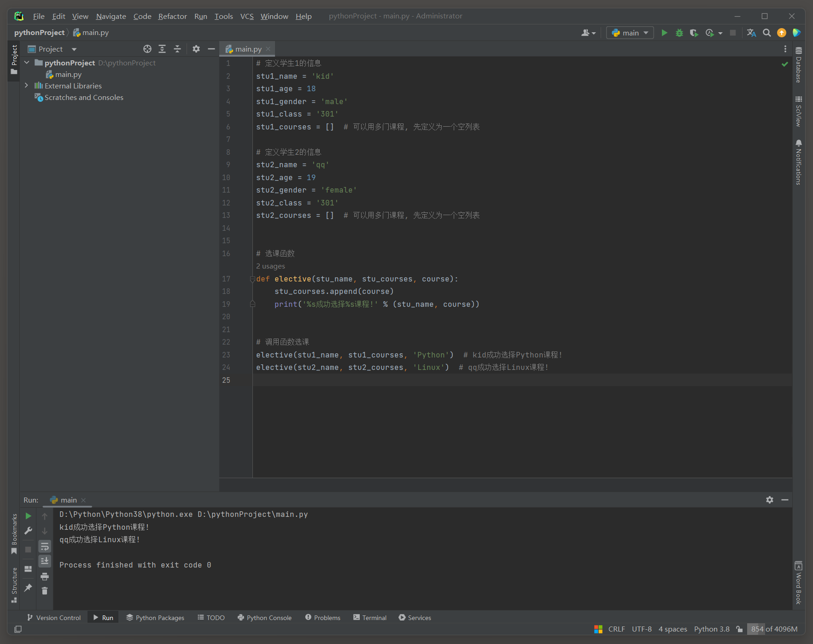Open Terminal tool window
This screenshot has height=644, width=813.
[x=370, y=618]
